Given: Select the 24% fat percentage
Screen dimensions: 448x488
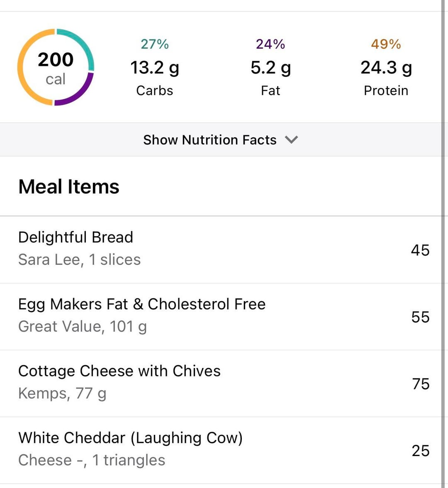Looking at the screenshot, I should (270, 44).
